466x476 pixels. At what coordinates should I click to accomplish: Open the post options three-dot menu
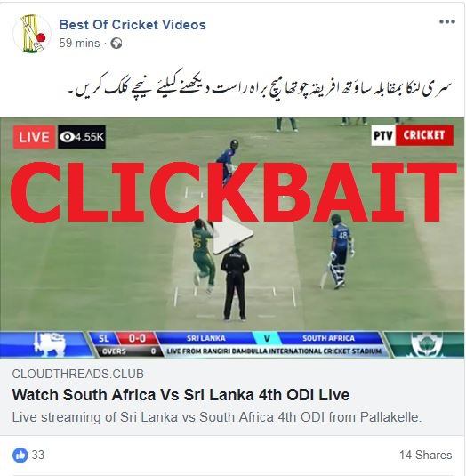click(447, 22)
